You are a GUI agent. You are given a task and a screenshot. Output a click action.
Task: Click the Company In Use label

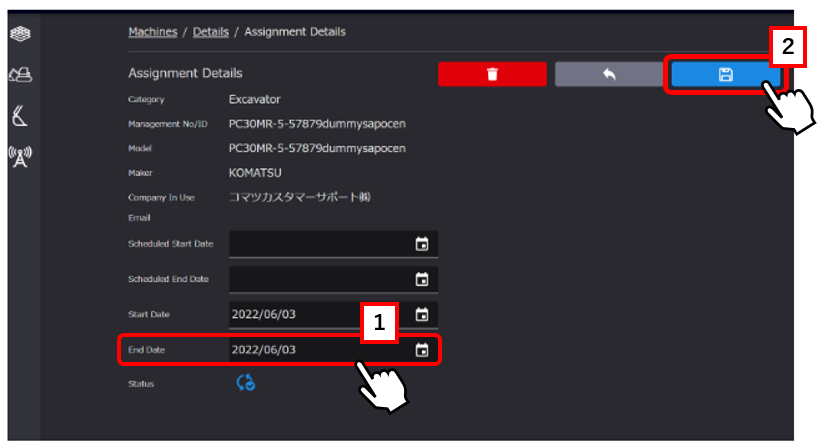point(161,198)
